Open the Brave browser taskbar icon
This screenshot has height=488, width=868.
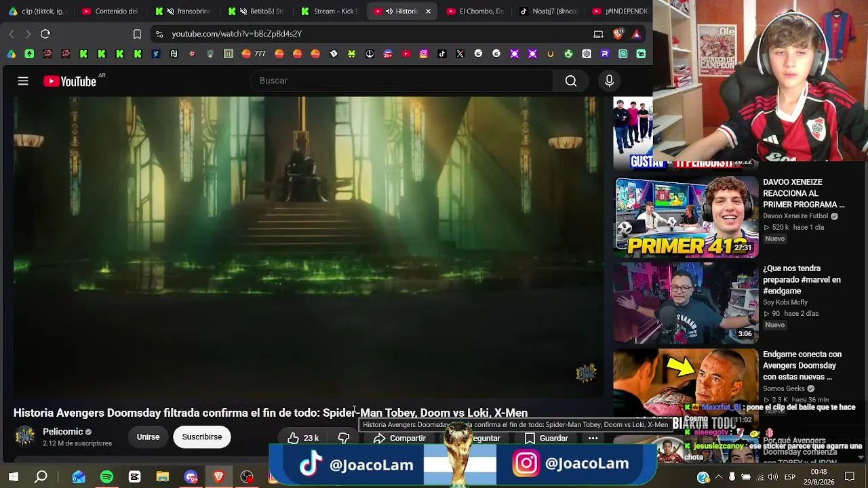pyautogui.click(x=218, y=477)
